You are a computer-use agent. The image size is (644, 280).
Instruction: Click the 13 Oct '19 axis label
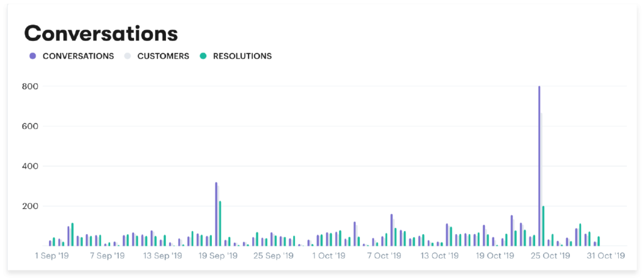pos(439,255)
